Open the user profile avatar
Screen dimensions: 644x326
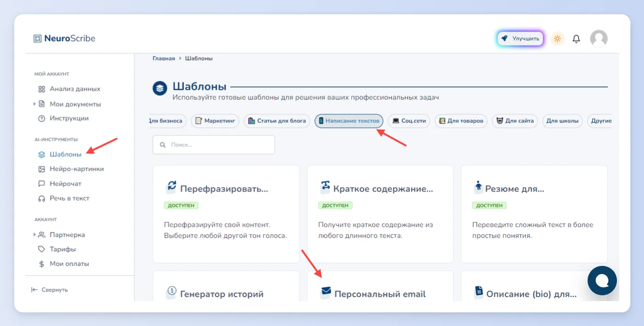[x=598, y=39]
